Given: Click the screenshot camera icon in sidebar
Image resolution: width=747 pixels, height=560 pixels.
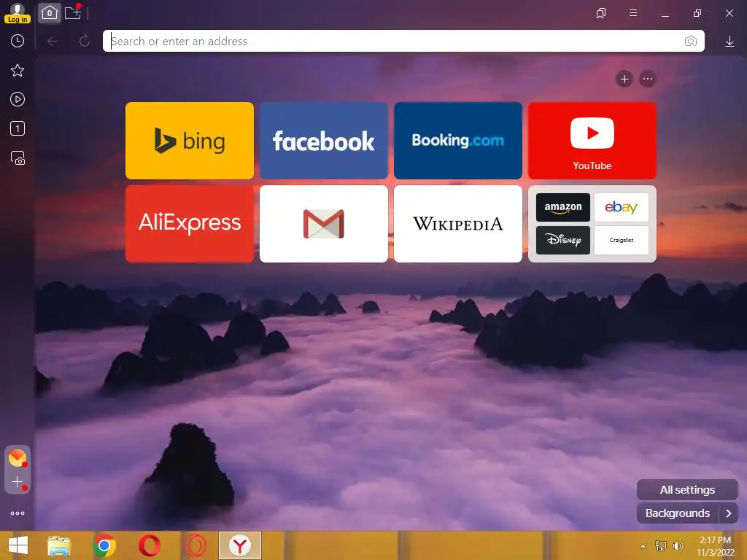Looking at the screenshot, I should click(x=18, y=157).
